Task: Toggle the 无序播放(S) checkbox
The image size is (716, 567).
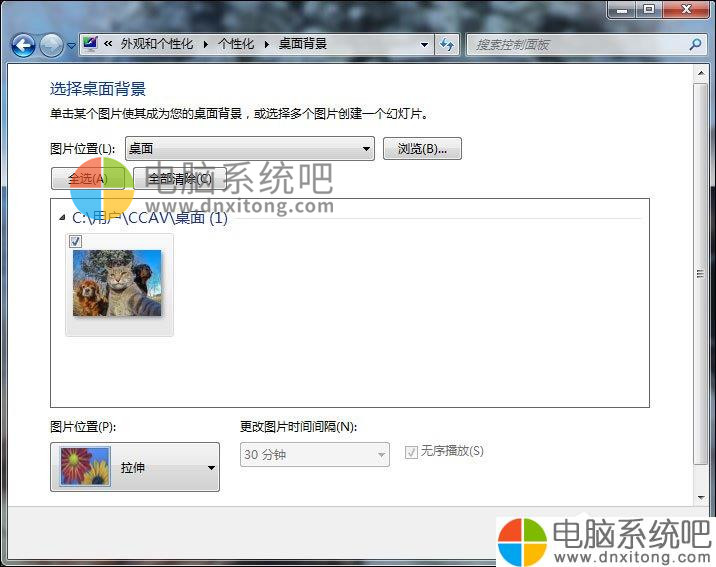Action: tap(411, 452)
